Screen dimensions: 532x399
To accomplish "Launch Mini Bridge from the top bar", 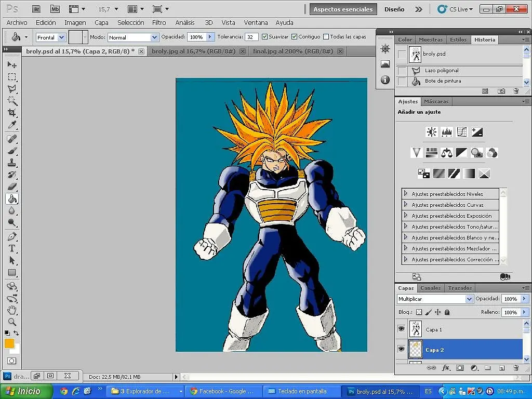I will pyautogui.click(x=55, y=9).
